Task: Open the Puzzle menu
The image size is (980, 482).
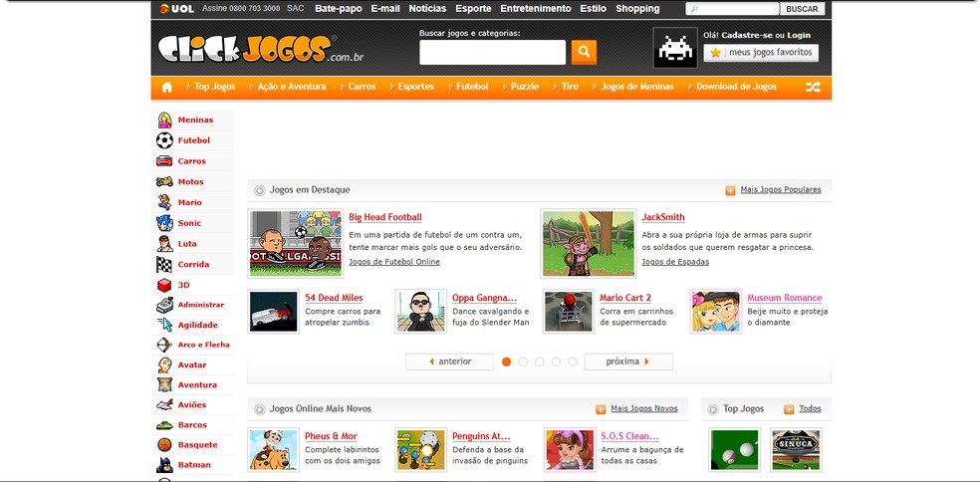Action: (525, 87)
